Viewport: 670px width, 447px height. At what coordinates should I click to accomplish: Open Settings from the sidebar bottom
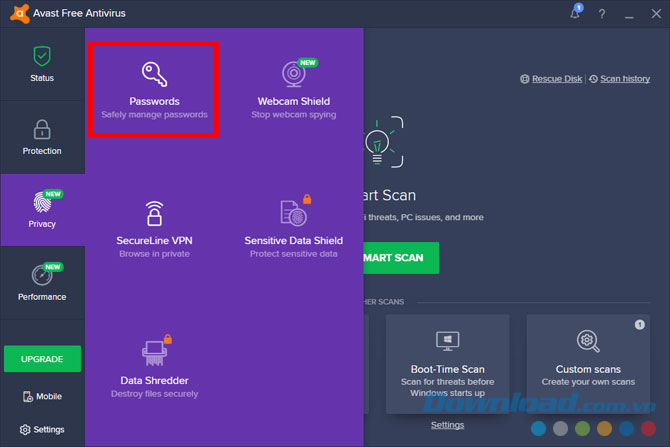pyautogui.click(x=42, y=429)
